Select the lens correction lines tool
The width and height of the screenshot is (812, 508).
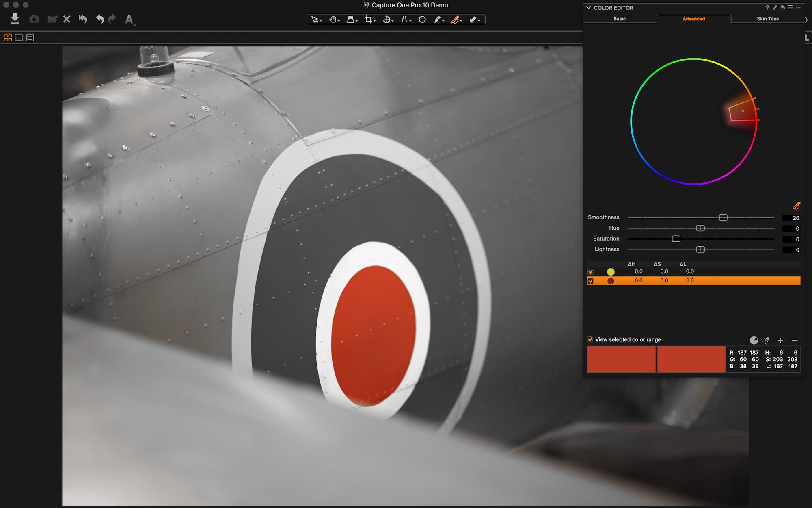click(406, 20)
